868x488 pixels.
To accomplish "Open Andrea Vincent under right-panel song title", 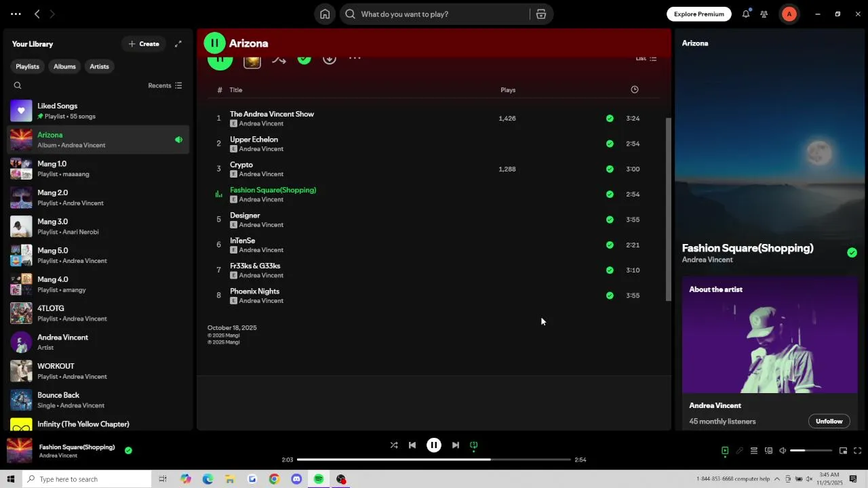I will tap(707, 260).
